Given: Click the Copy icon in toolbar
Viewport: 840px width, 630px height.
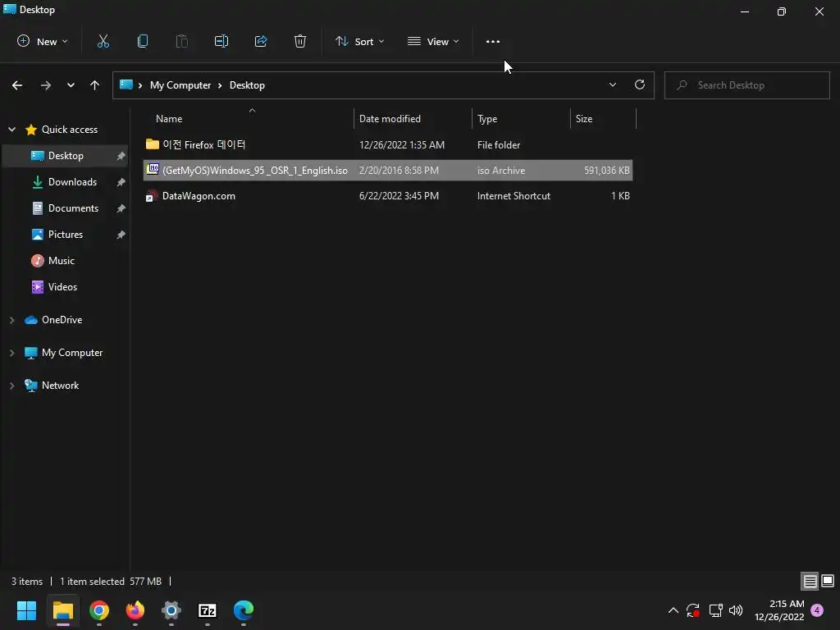Looking at the screenshot, I should pyautogui.click(x=143, y=41).
